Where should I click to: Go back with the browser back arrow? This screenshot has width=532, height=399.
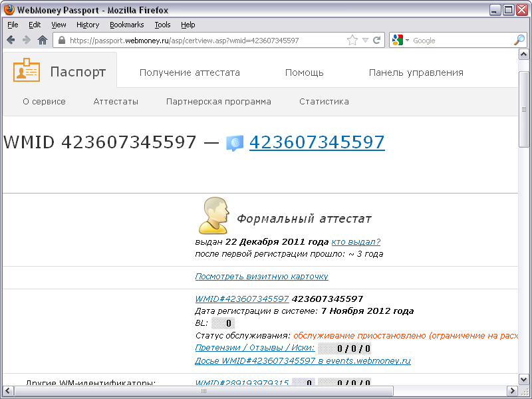click(11, 40)
